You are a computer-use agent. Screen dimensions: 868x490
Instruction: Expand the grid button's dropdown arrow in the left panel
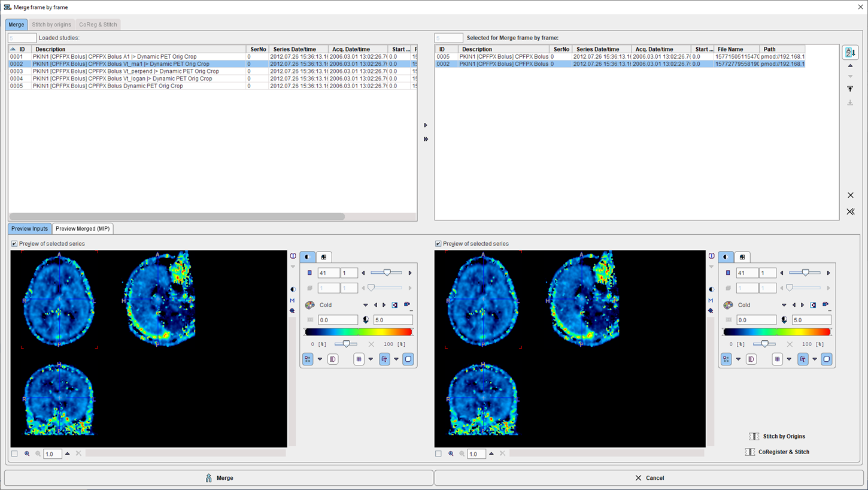371,359
